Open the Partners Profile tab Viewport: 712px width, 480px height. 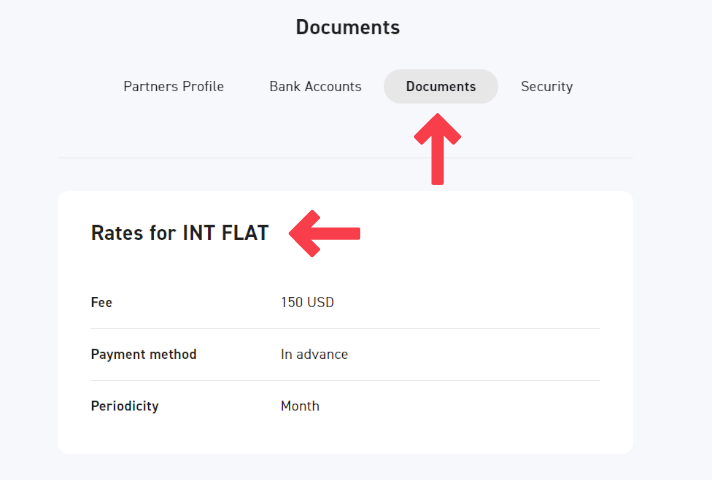(x=173, y=87)
